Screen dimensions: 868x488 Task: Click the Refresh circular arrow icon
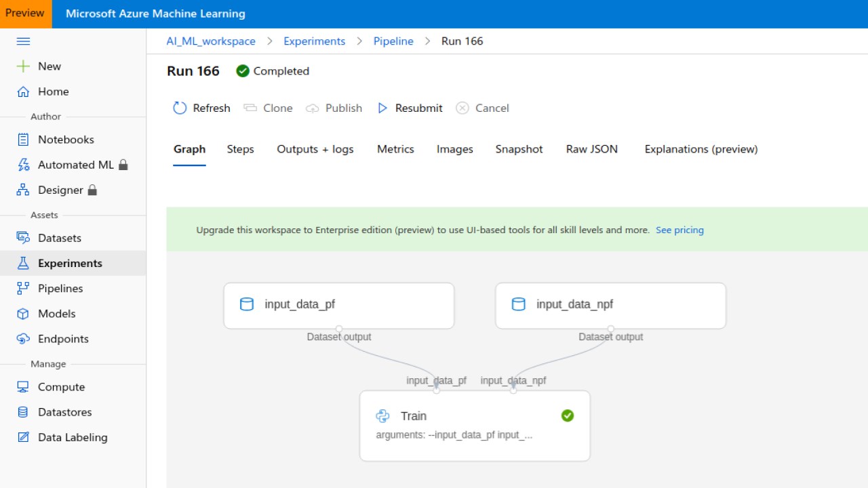coord(180,108)
